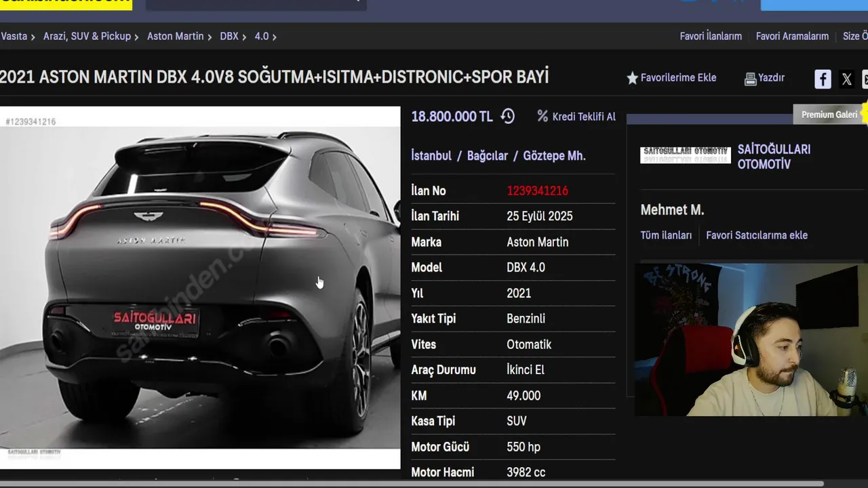Click Yazdır print link
Screen dimensions: 868x488
tap(771, 78)
